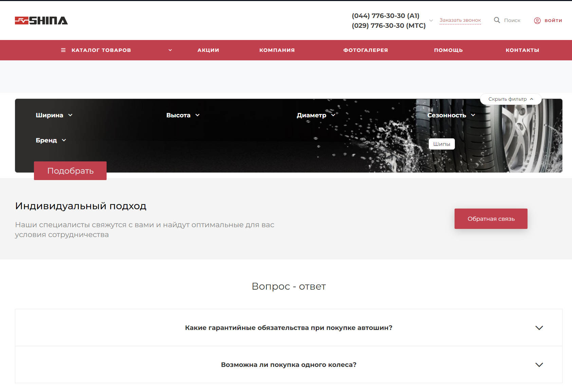Viewport: 572px width, 392px height.
Task: Collapse filter with Скрыть фильтр
Action: [x=511, y=99]
